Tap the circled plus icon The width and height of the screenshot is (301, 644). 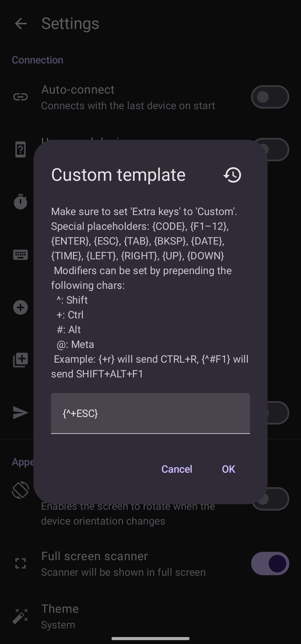(x=21, y=308)
